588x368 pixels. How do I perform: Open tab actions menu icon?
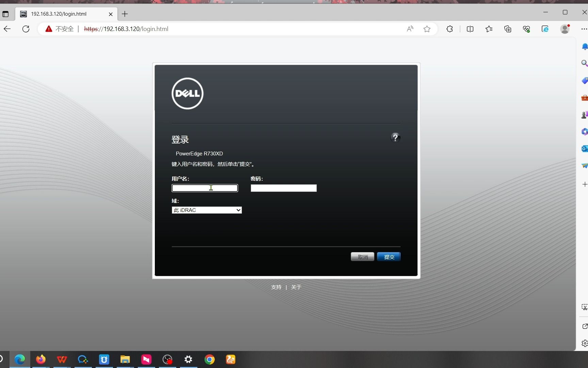pos(5,14)
